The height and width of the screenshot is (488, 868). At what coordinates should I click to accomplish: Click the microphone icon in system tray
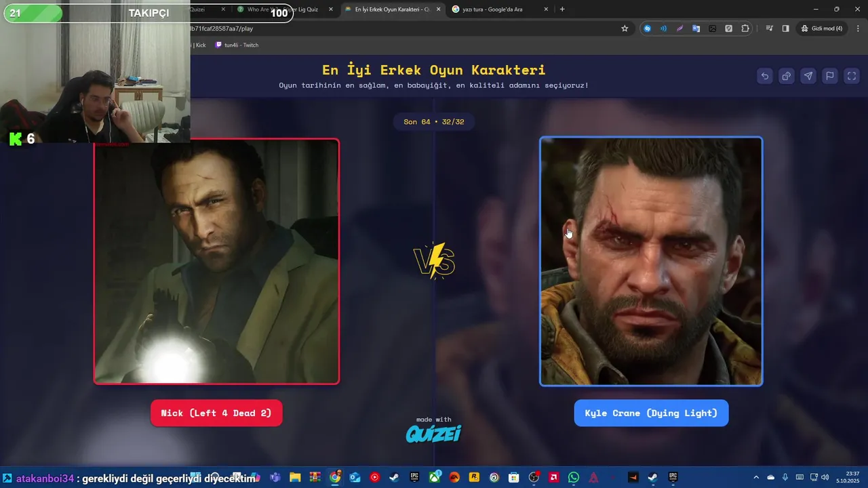(x=785, y=477)
